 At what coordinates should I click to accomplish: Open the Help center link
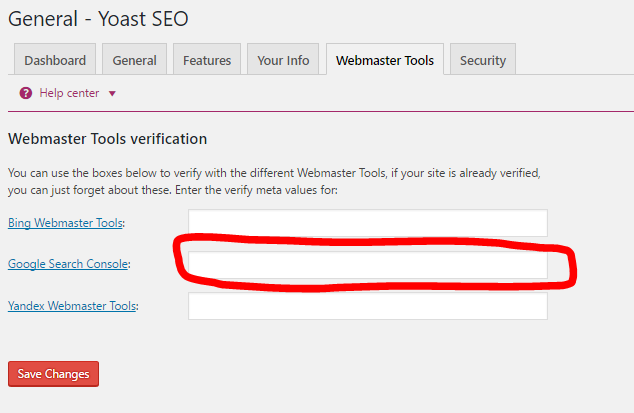coord(69,93)
